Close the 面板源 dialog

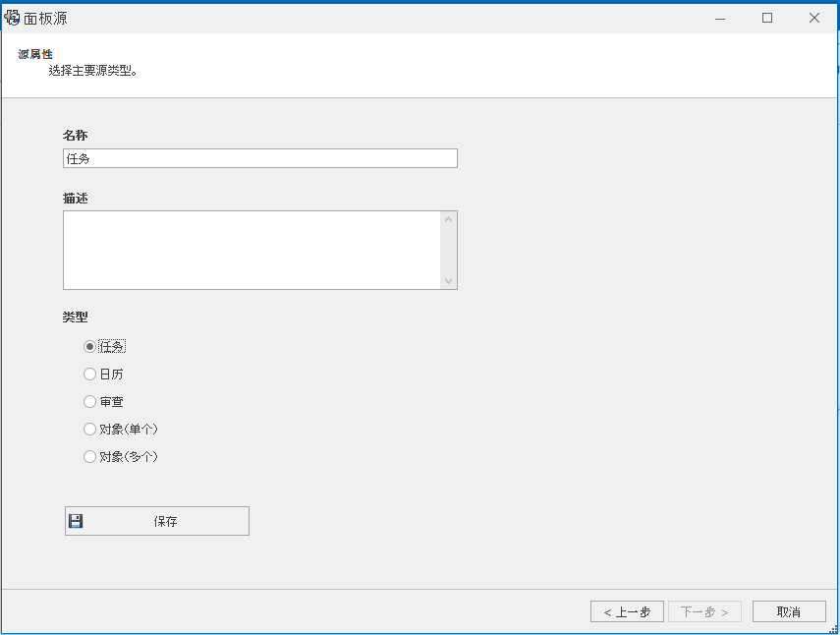pyautogui.click(x=814, y=19)
